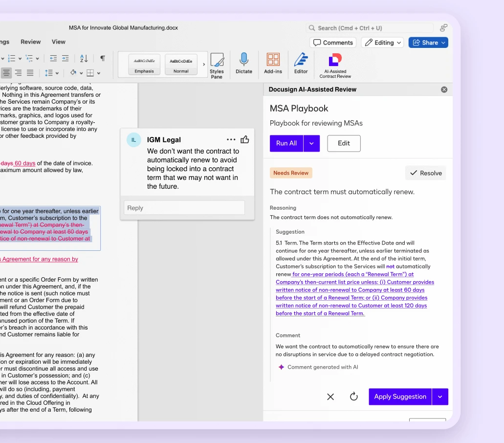Click the numbered list icon
Screen dimensions: 504x443
click(12, 58)
